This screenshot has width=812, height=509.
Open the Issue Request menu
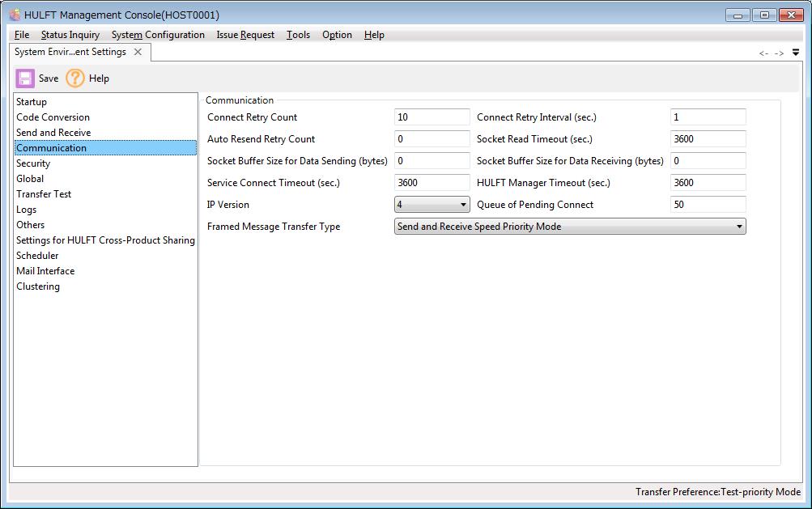(245, 35)
